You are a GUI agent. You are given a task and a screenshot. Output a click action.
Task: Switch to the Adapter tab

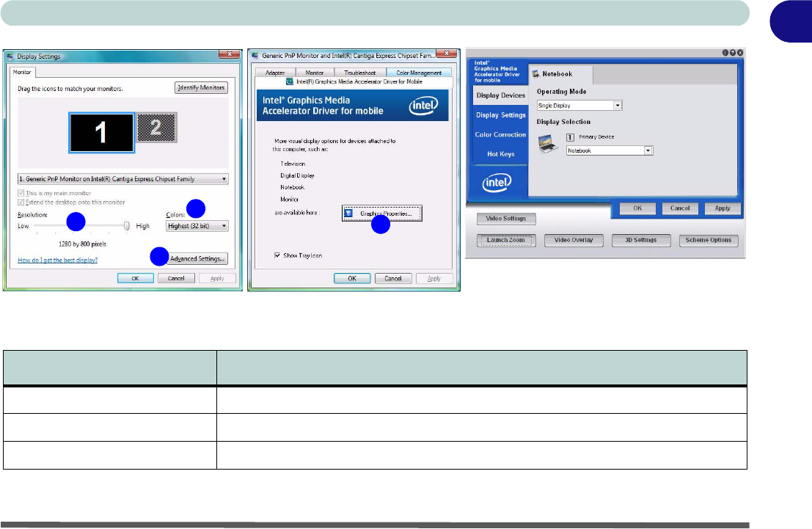click(x=275, y=73)
